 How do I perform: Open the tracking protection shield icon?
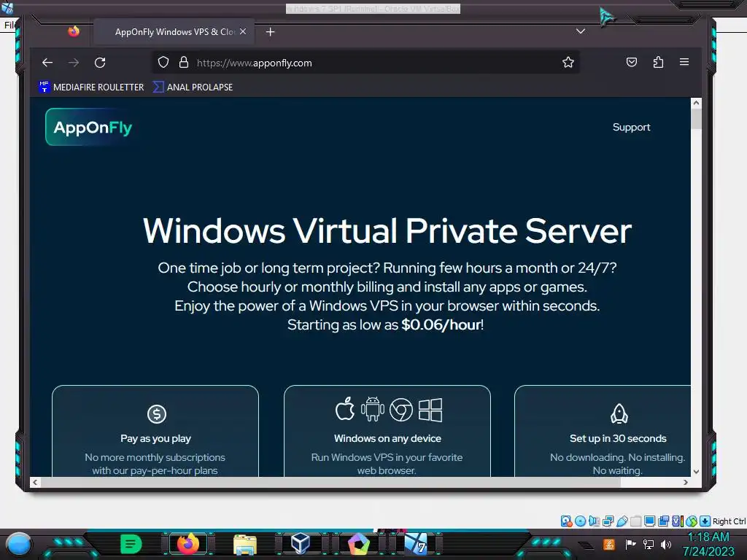pyautogui.click(x=163, y=63)
